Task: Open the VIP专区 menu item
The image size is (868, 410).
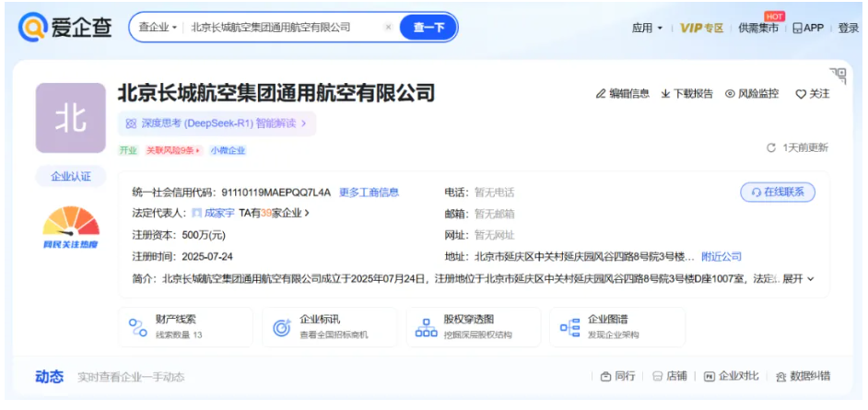Action: 701,29
